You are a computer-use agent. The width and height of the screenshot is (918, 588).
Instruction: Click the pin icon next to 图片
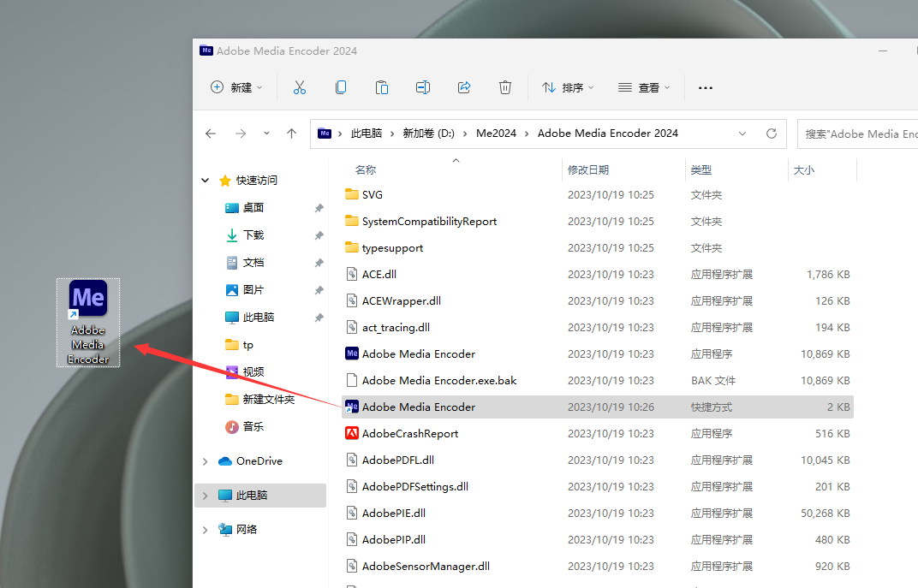click(x=319, y=290)
